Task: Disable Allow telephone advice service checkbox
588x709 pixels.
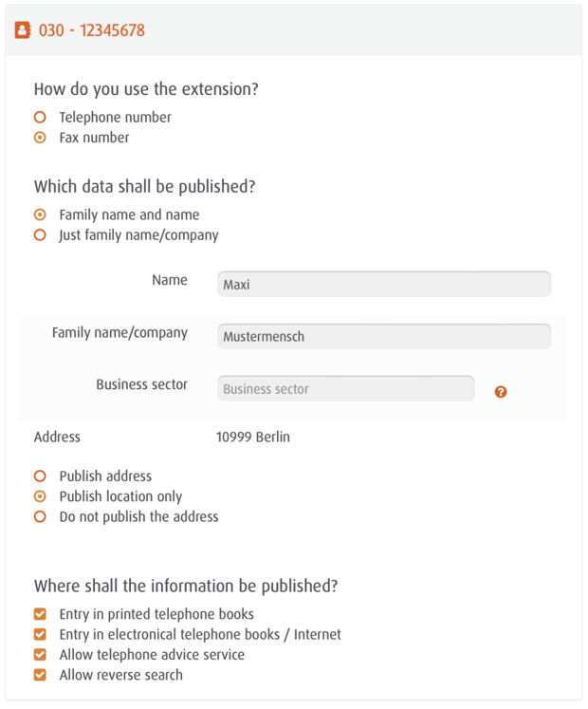Action: point(40,655)
